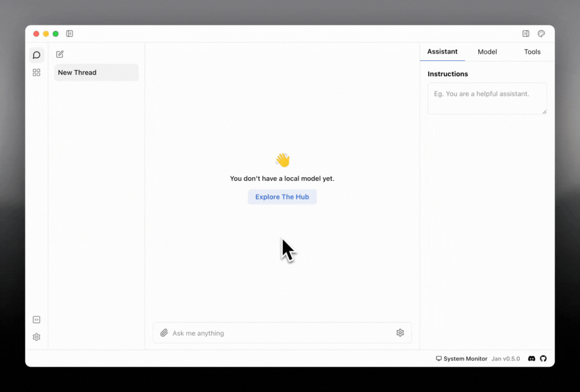The image size is (580, 392).
Task: Open Settings gear in left sidebar
Action: (36, 337)
